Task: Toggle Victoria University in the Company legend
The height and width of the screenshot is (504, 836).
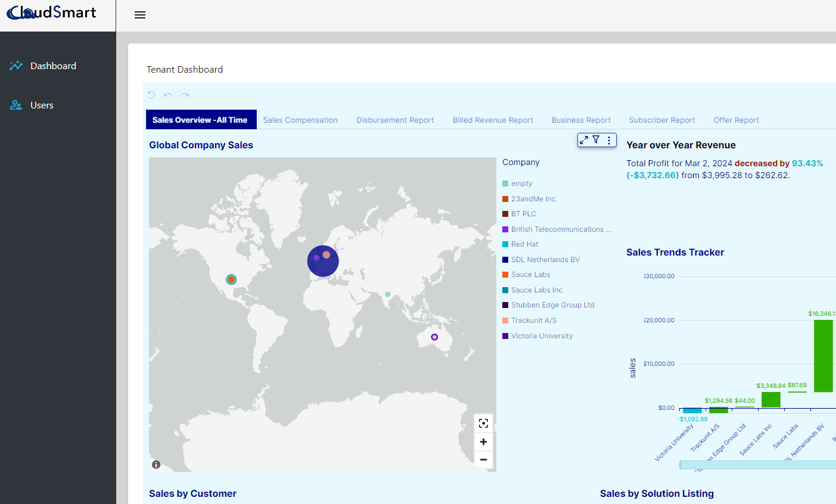Action: click(542, 335)
